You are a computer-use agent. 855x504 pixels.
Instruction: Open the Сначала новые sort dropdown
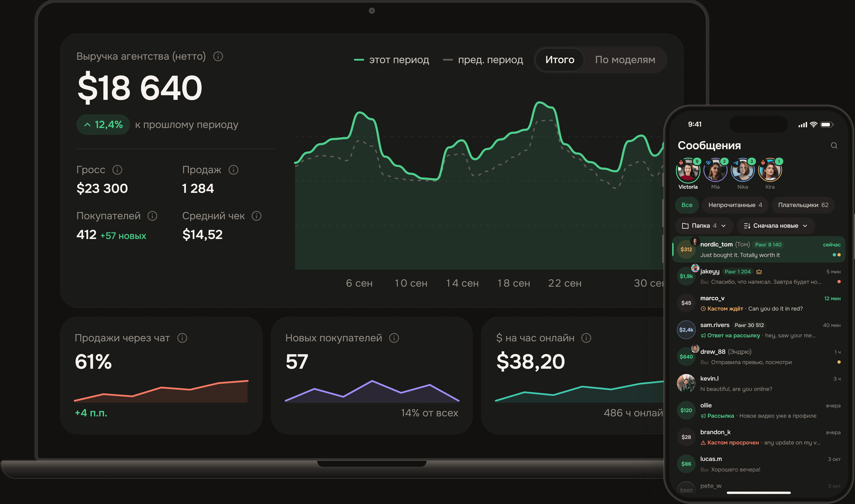[x=776, y=226]
